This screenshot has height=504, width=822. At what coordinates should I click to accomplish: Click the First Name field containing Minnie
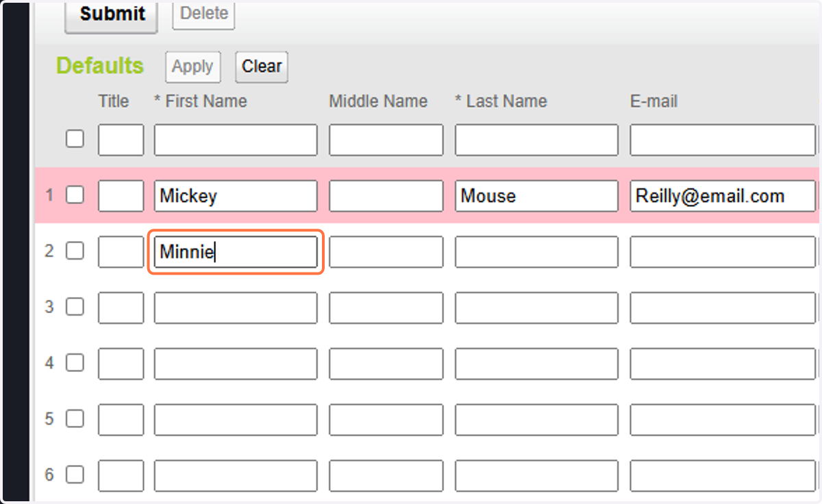236,252
